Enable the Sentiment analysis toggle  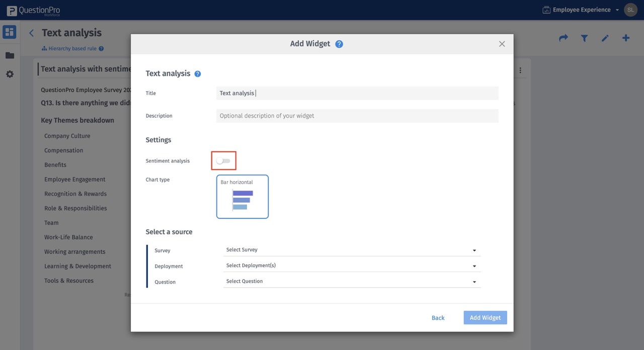click(x=223, y=160)
